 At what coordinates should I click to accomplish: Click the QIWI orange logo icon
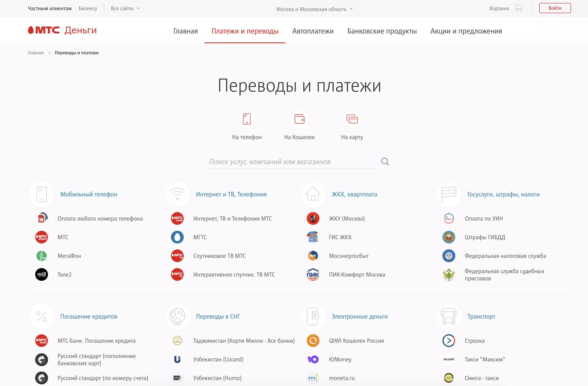pos(313,341)
